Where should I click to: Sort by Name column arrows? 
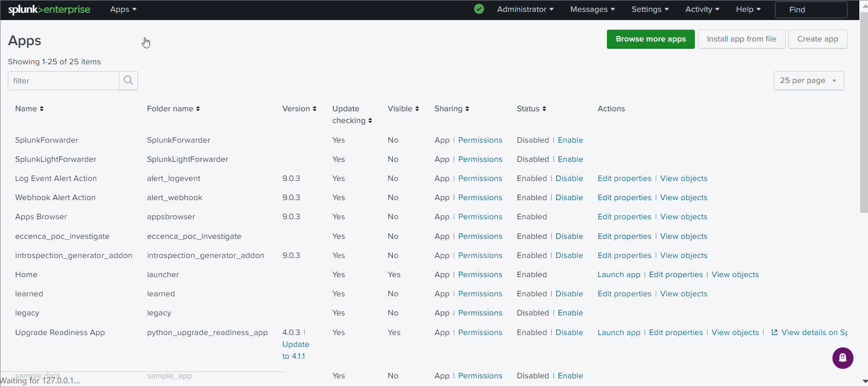pos(41,109)
